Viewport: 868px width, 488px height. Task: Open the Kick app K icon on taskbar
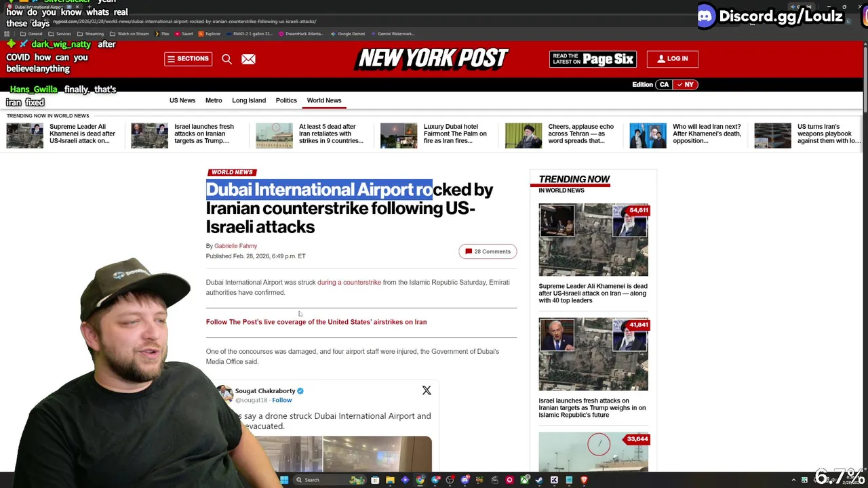tap(554, 480)
